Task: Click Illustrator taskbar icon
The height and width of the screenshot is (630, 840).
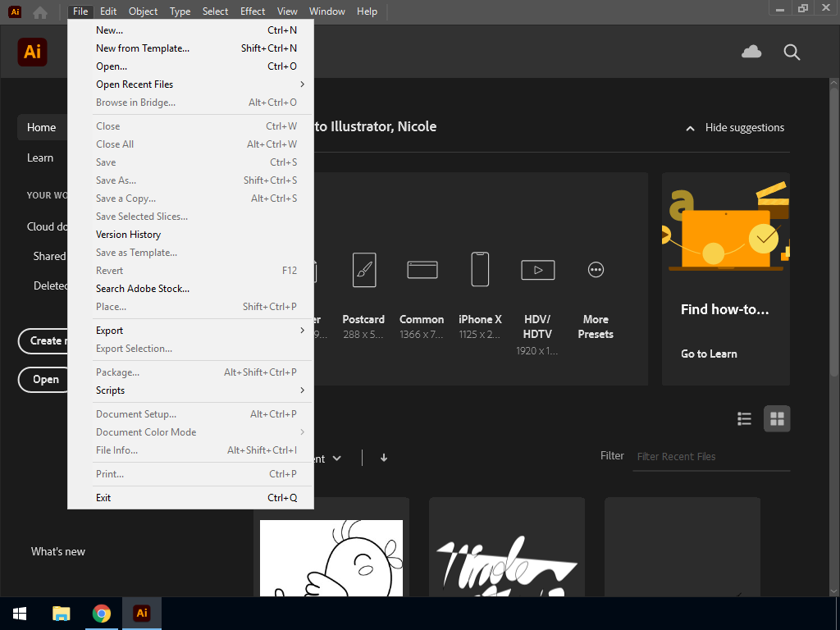Action: [x=142, y=614]
